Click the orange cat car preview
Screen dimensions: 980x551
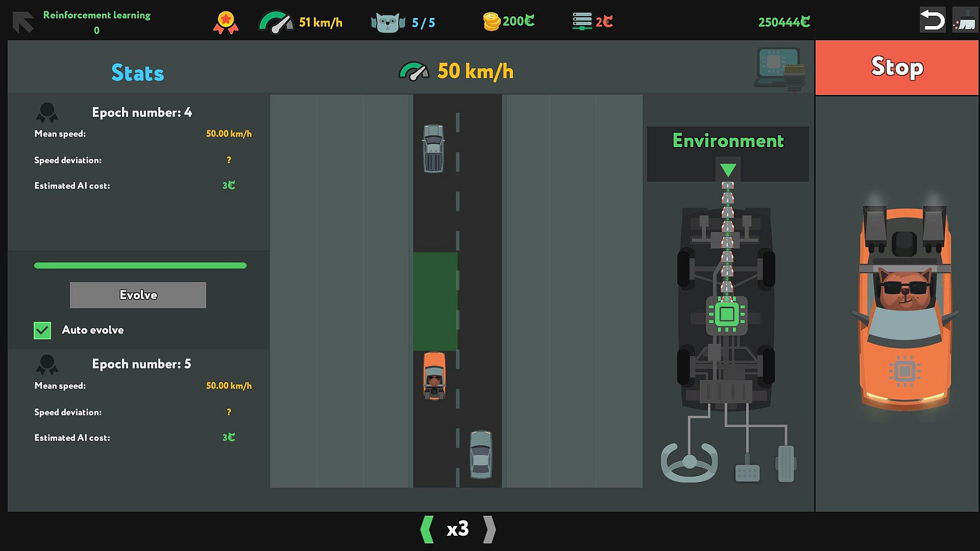coord(904,306)
